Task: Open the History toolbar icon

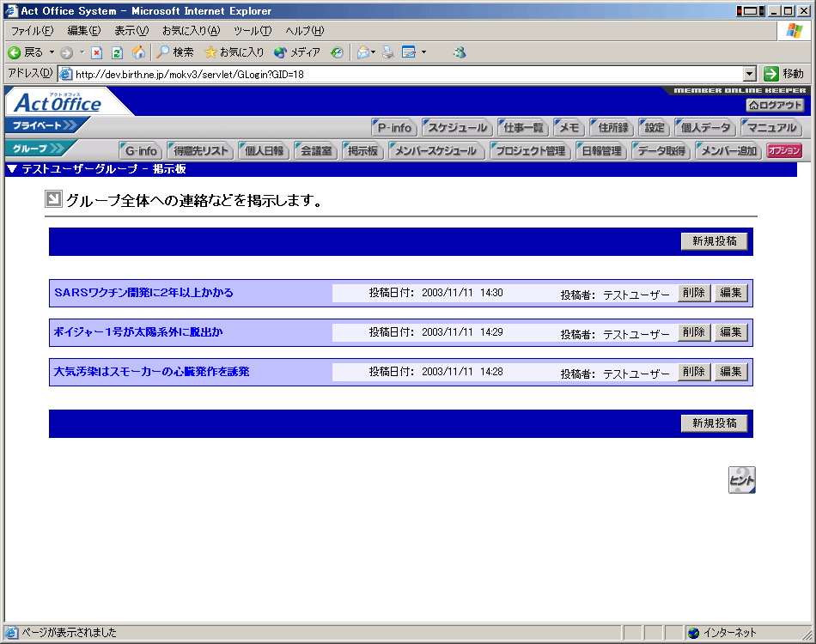Action: (x=338, y=52)
